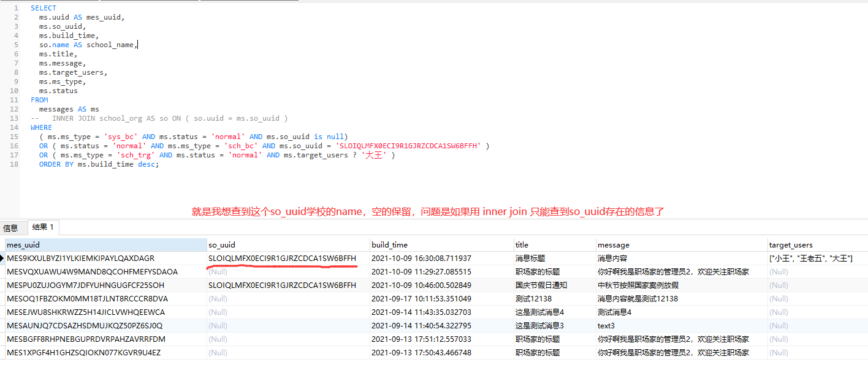Select cell MESOQ1FBZOKM0MM18TJLNT8RCCCR8DVA
Image resolution: width=868 pixels, height=389 pixels.
(105, 298)
